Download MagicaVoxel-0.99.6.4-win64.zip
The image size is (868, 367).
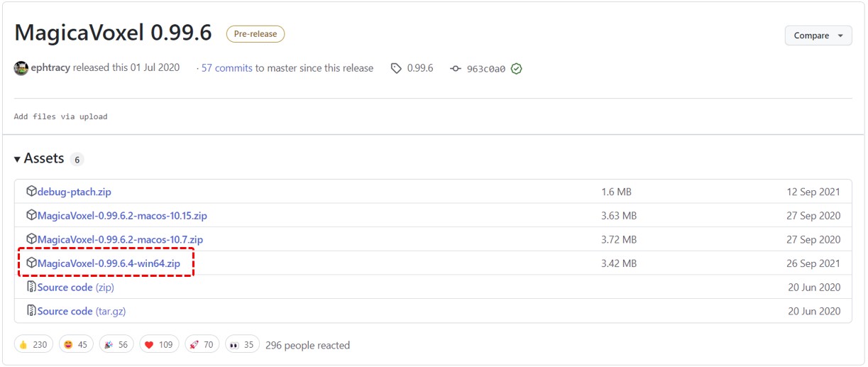(109, 263)
